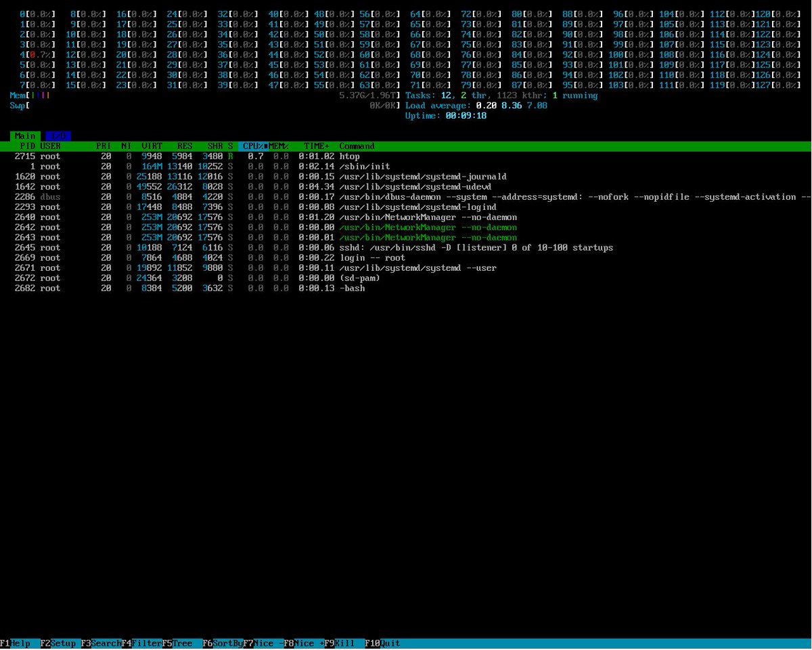Image resolution: width=812 pixels, height=650 pixels.
Task: Sort by the NI column header
Action: [x=126, y=146]
